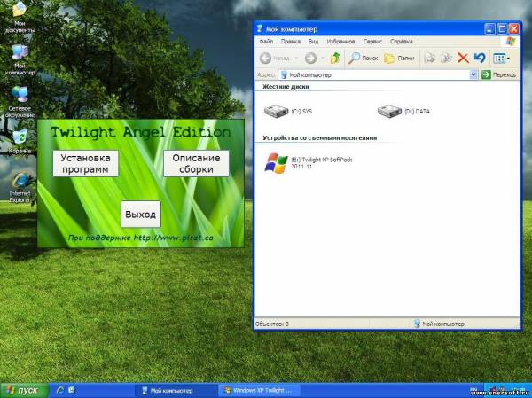Select the Мой компьютер desktop icon

click(20, 59)
